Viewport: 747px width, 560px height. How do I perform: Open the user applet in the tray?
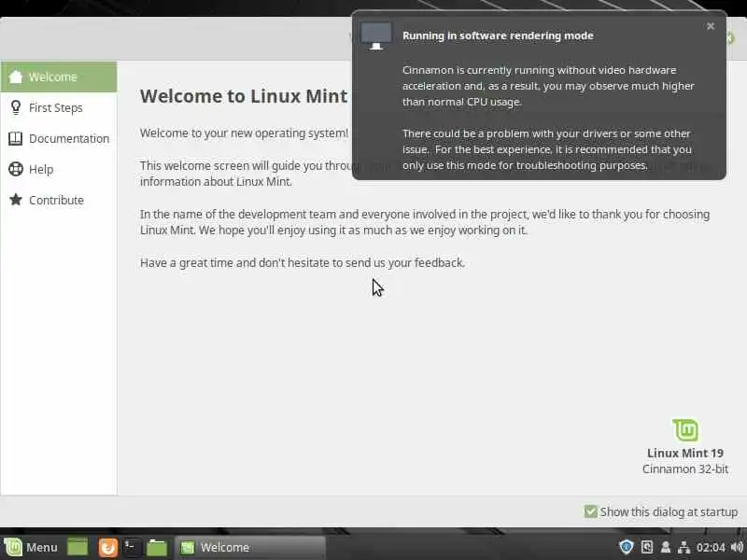[x=666, y=548]
